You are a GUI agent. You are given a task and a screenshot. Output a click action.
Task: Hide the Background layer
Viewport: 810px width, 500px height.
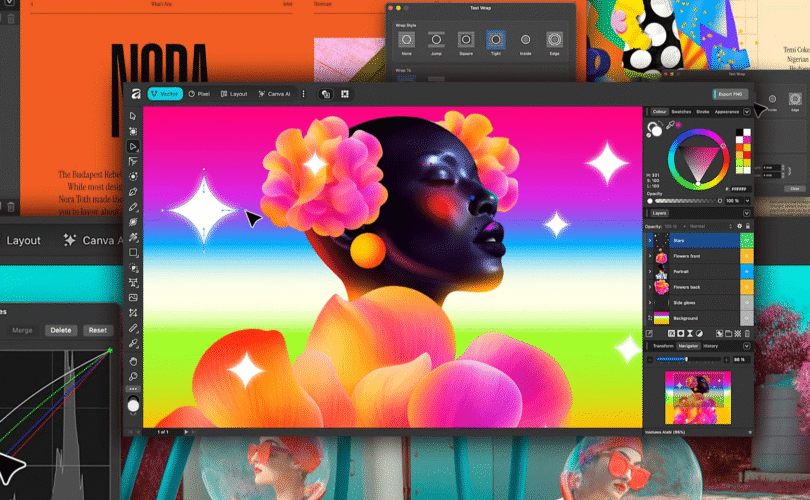(746, 317)
